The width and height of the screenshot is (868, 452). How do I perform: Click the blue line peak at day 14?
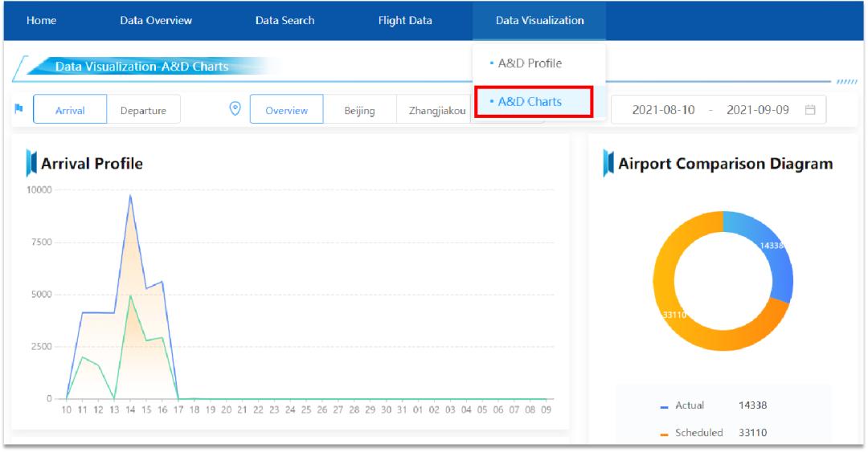130,195
